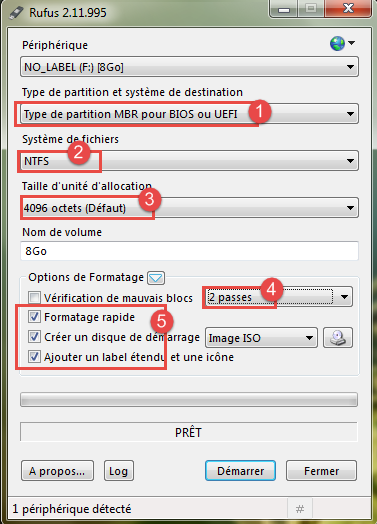377x524 pixels.
Task: Open the Log button
Action: coord(119,471)
